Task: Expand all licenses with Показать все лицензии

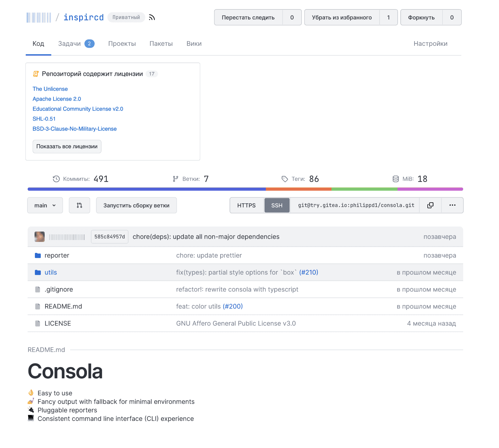Action: click(x=67, y=146)
